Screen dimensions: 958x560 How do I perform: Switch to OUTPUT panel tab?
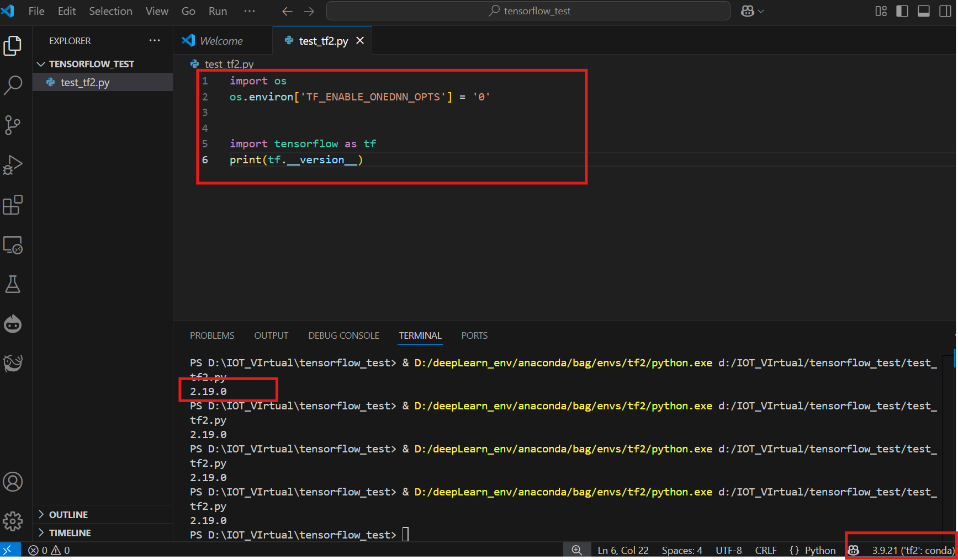pyautogui.click(x=271, y=335)
